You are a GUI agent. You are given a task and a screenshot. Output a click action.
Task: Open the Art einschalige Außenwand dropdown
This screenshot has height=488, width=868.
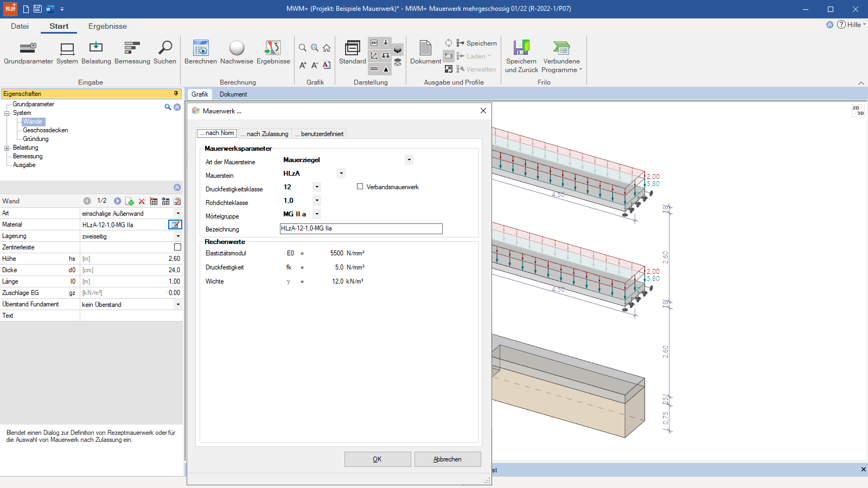178,214
